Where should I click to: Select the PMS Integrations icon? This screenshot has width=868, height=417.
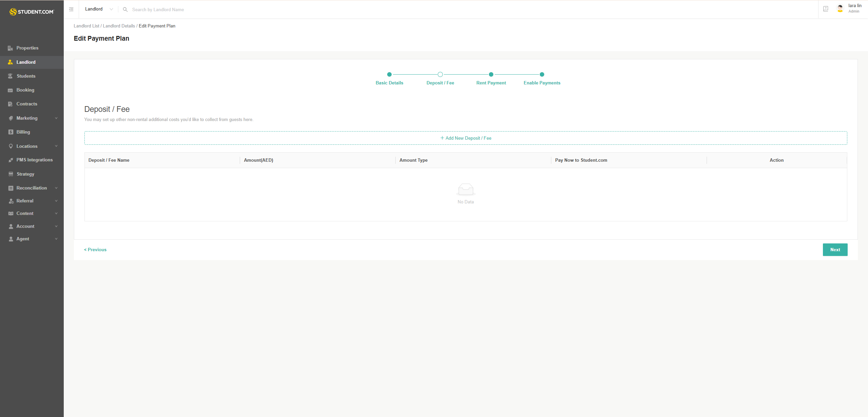click(10, 160)
